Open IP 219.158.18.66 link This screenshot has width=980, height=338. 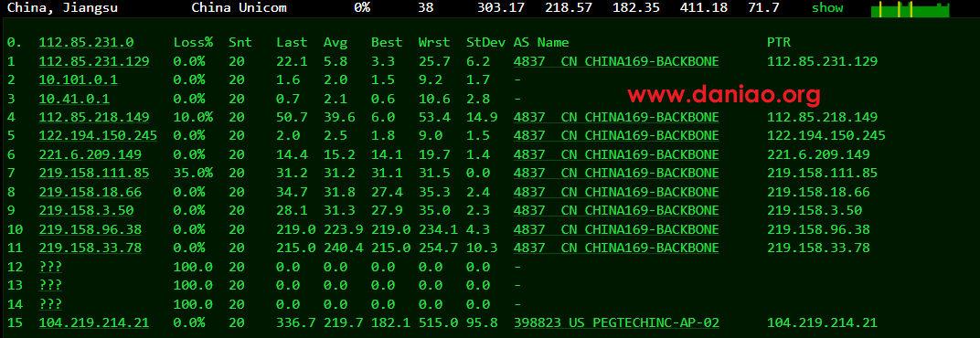point(90,192)
